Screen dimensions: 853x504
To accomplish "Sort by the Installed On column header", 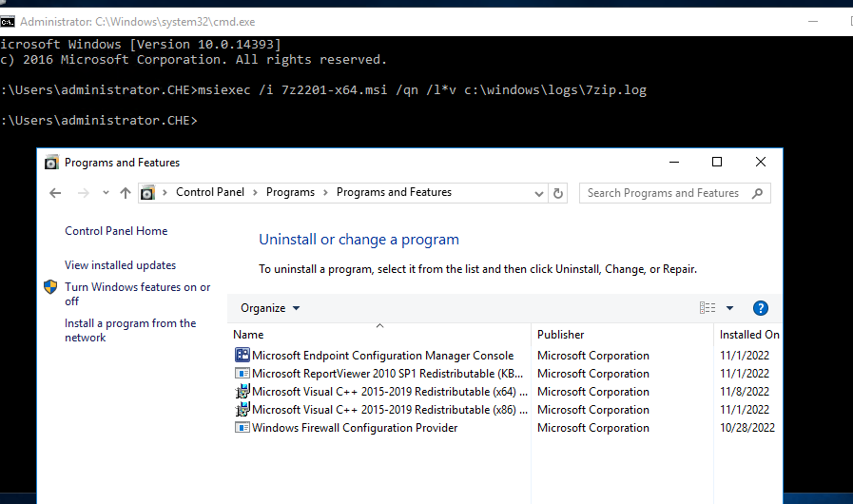I will [x=748, y=334].
